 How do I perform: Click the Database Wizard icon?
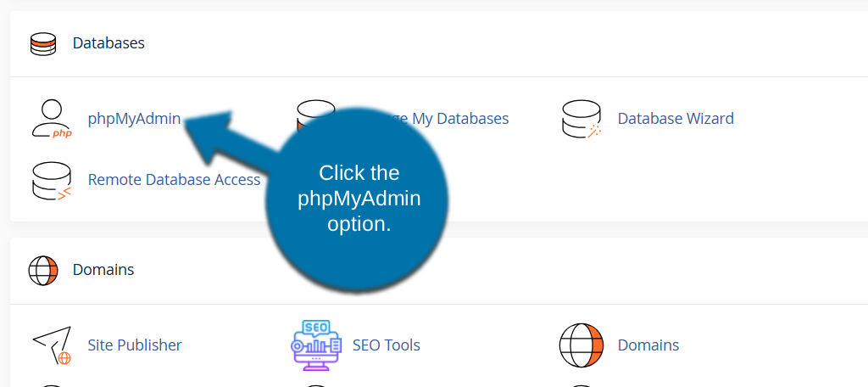581,119
